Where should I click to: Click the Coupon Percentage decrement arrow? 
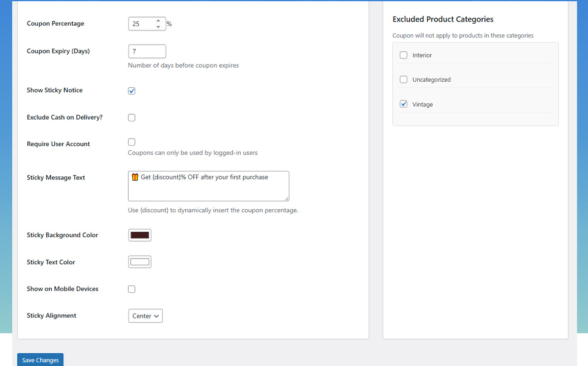pyautogui.click(x=158, y=27)
